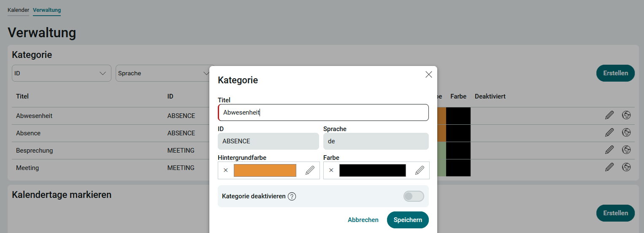Click pencil icon in Abwesenheit table row
Screen dimensions: 644x233
pyautogui.click(x=609, y=115)
